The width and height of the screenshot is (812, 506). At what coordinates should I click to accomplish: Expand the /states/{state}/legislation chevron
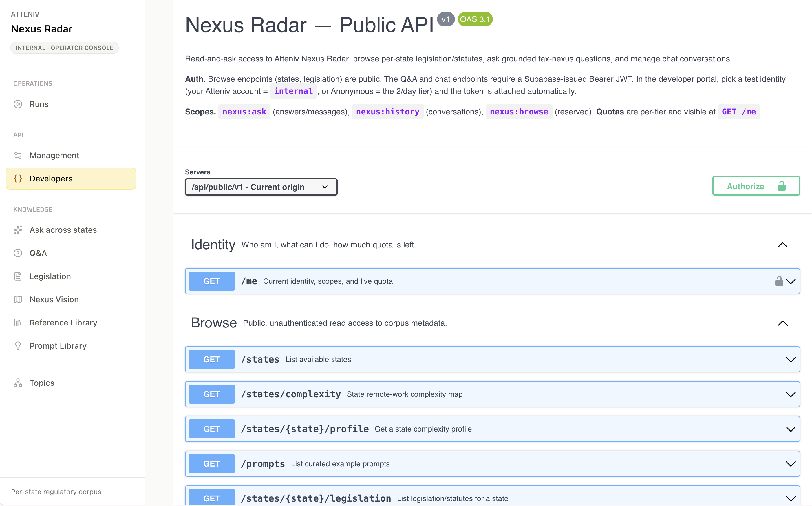791,498
